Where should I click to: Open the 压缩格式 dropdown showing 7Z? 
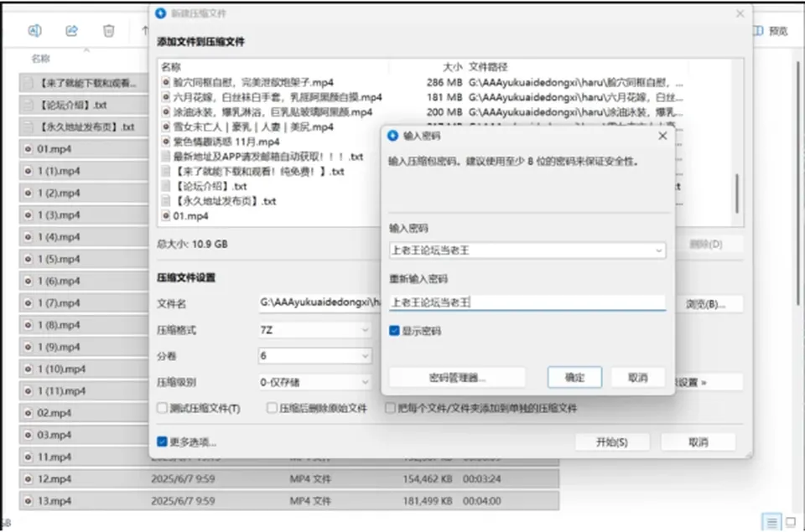tap(314, 330)
